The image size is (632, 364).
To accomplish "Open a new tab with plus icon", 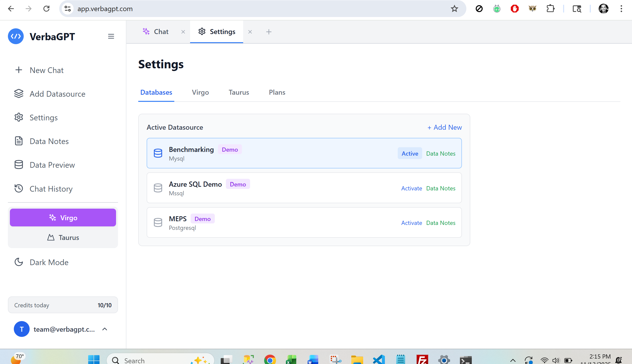I will (x=269, y=32).
